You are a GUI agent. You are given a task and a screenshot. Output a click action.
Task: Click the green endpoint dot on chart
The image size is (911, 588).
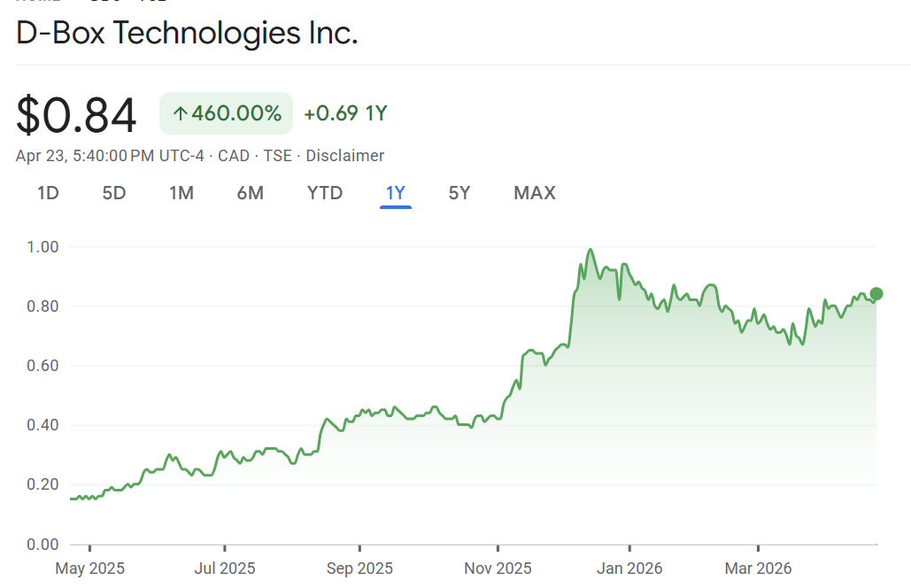point(876,294)
